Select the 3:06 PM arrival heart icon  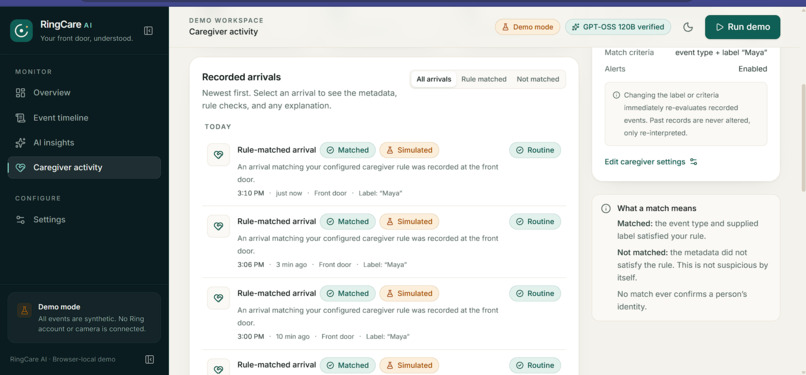pos(218,226)
